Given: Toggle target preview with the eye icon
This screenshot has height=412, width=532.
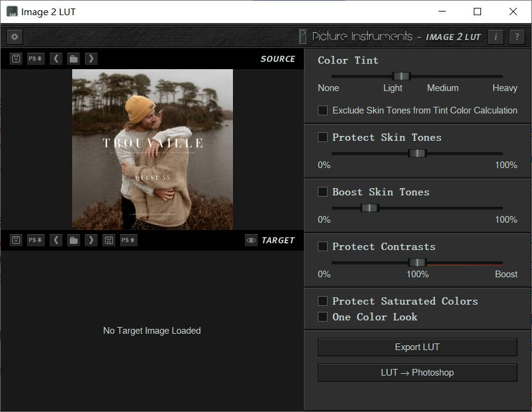Looking at the screenshot, I should tap(251, 240).
